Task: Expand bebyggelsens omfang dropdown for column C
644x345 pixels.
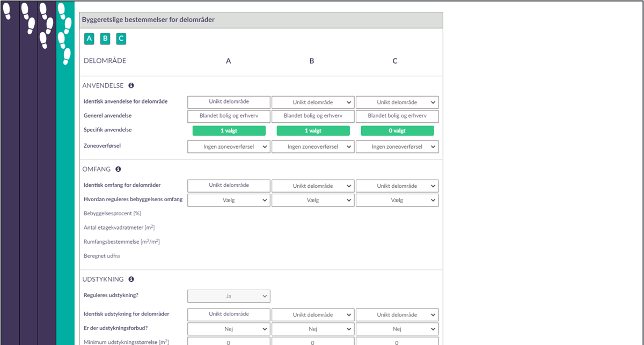Action: click(x=397, y=200)
